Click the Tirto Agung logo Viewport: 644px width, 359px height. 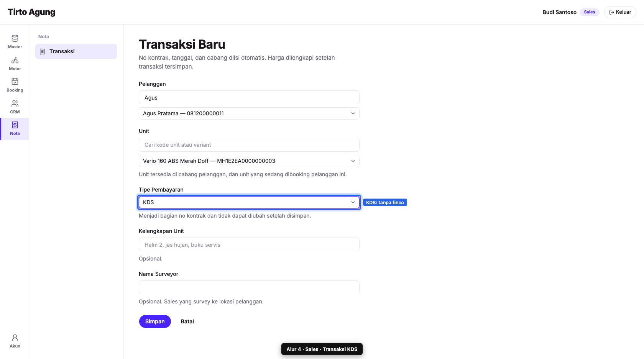tap(31, 12)
